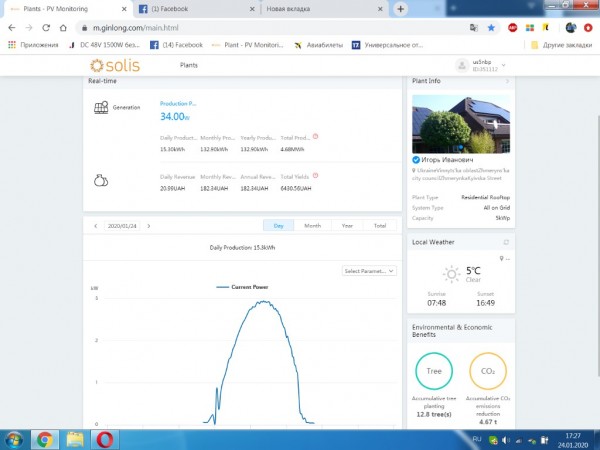Image resolution: width=600 pixels, height=450 pixels.
Task: Click the money bag revenue icon
Action: [101, 180]
